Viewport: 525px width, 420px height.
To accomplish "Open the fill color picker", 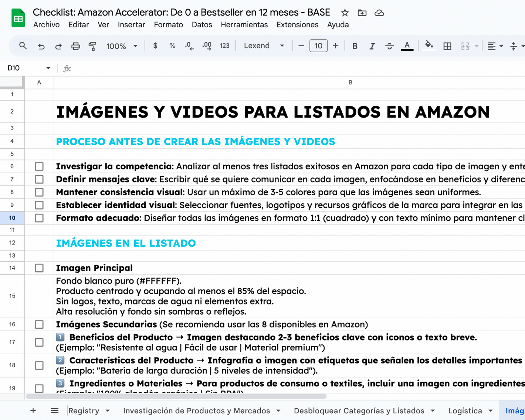I will (x=429, y=46).
